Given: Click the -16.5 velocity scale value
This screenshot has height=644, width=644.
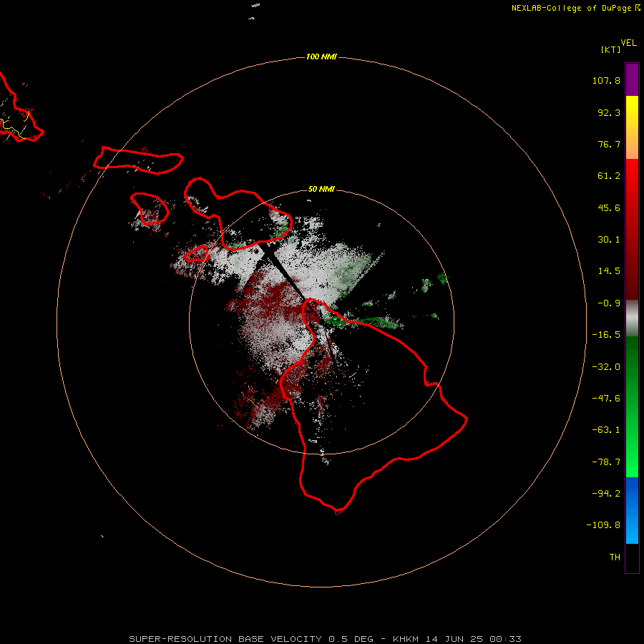Looking at the screenshot, I should click(606, 335).
